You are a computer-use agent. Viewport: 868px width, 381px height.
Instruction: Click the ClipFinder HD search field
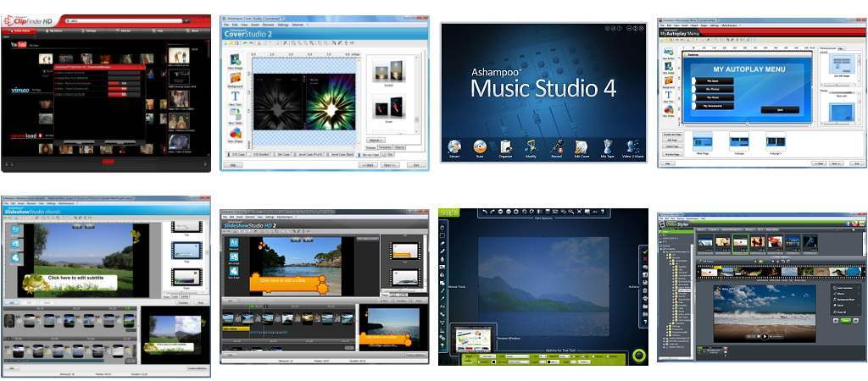(x=123, y=21)
